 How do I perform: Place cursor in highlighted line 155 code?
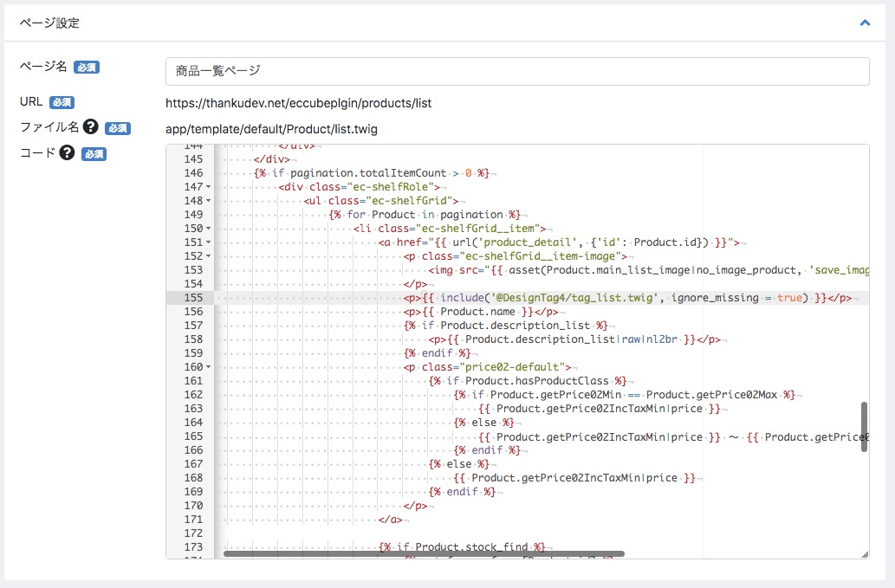(606, 298)
